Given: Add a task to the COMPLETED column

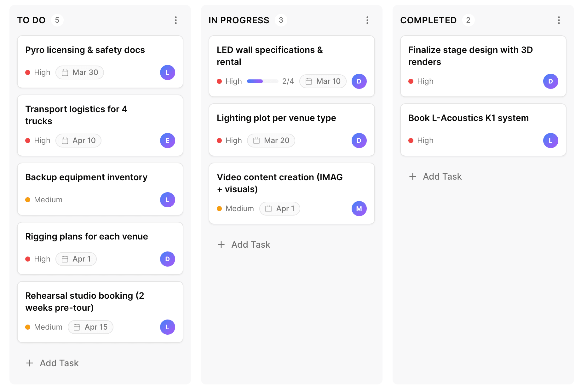Looking at the screenshot, I should coord(435,176).
